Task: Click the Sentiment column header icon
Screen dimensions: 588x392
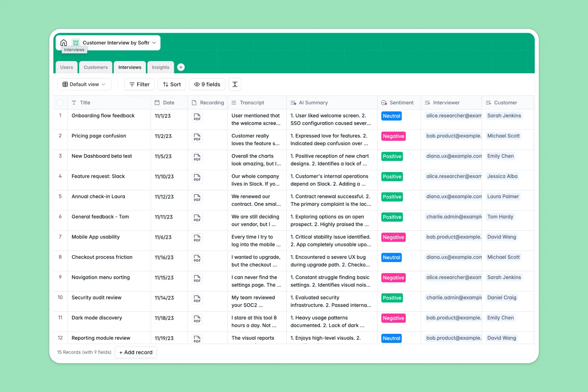Action: click(x=384, y=102)
